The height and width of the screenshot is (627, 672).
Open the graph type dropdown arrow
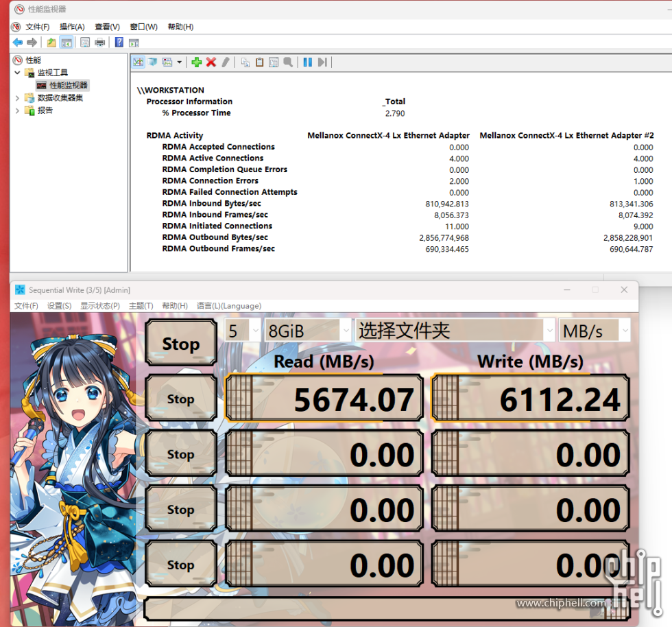click(x=179, y=62)
